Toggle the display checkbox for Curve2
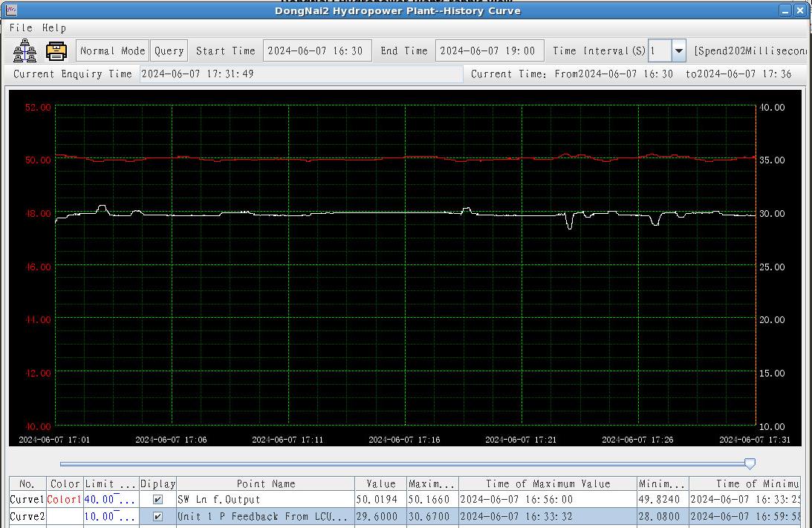Viewport: 812px width, 528px height. 157,516
